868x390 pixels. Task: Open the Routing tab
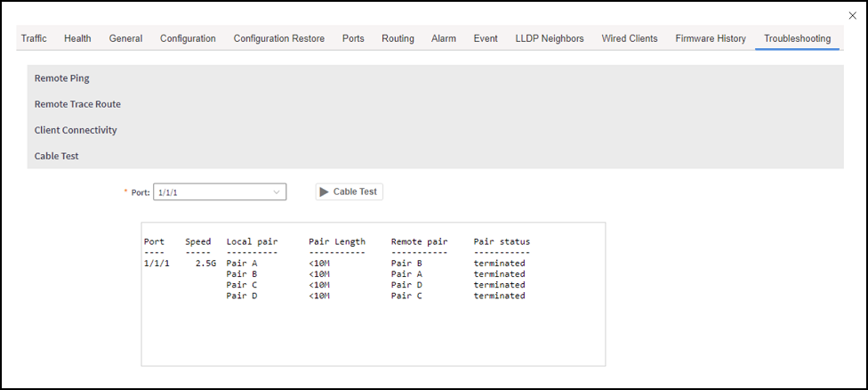tap(398, 38)
